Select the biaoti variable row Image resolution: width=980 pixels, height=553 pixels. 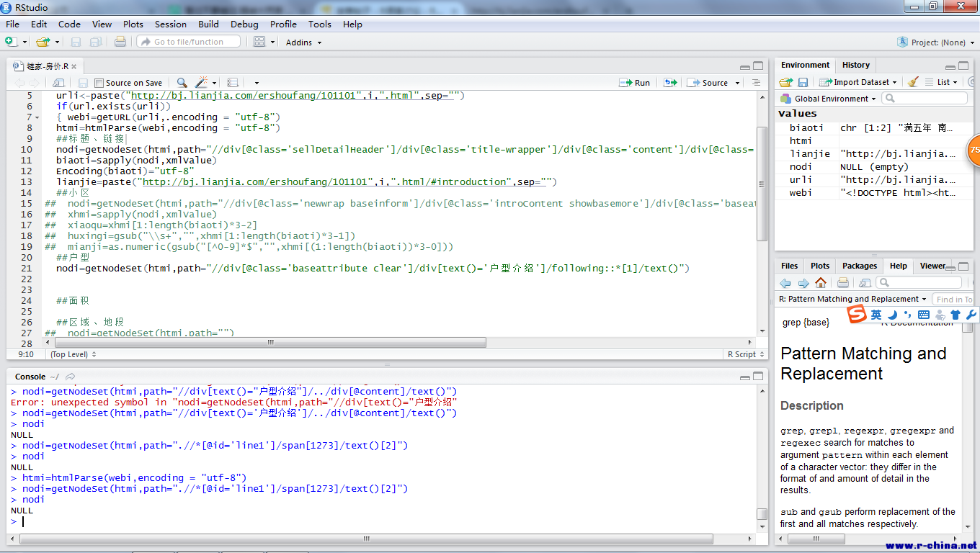(x=874, y=127)
